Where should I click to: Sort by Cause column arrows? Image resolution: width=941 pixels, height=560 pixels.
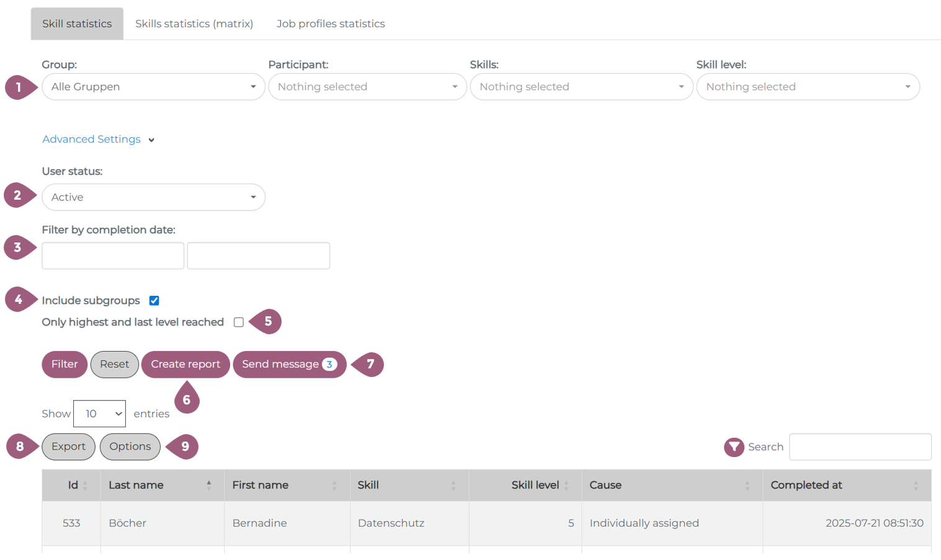[x=747, y=486]
